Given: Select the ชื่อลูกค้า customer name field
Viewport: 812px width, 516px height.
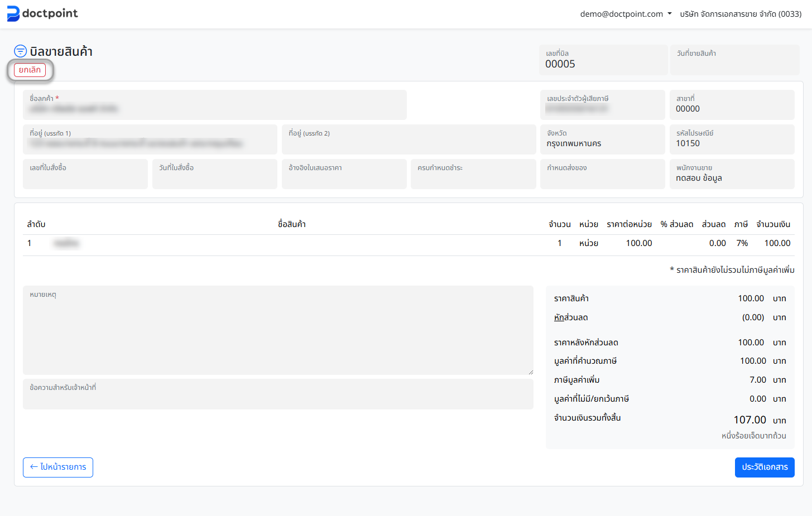Looking at the screenshot, I should 214,105.
